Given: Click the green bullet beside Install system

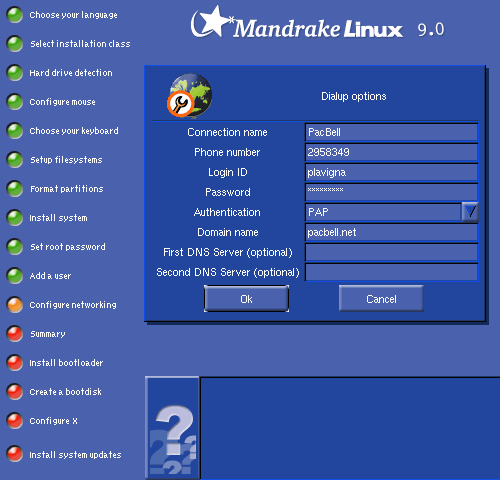Looking at the screenshot, I should (15, 218).
